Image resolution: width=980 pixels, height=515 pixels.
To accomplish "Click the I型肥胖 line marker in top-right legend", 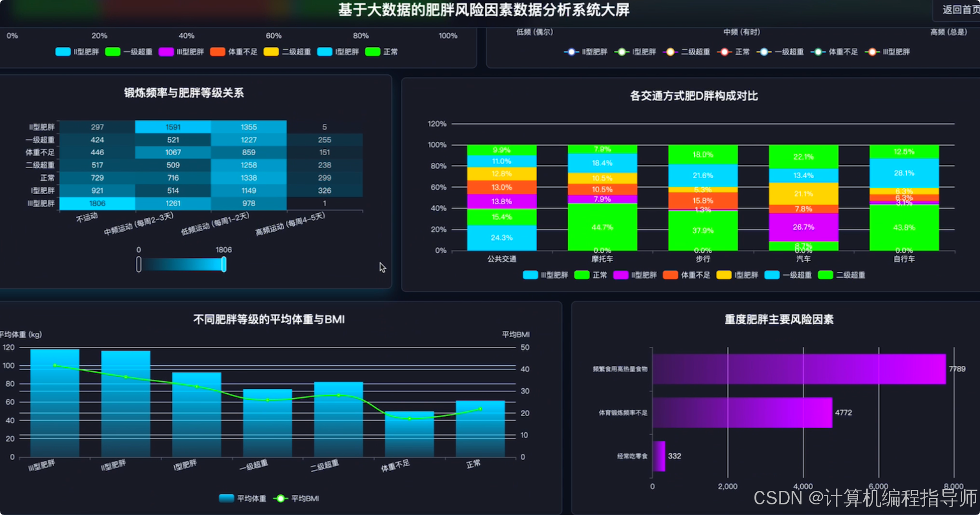I will tap(622, 52).
